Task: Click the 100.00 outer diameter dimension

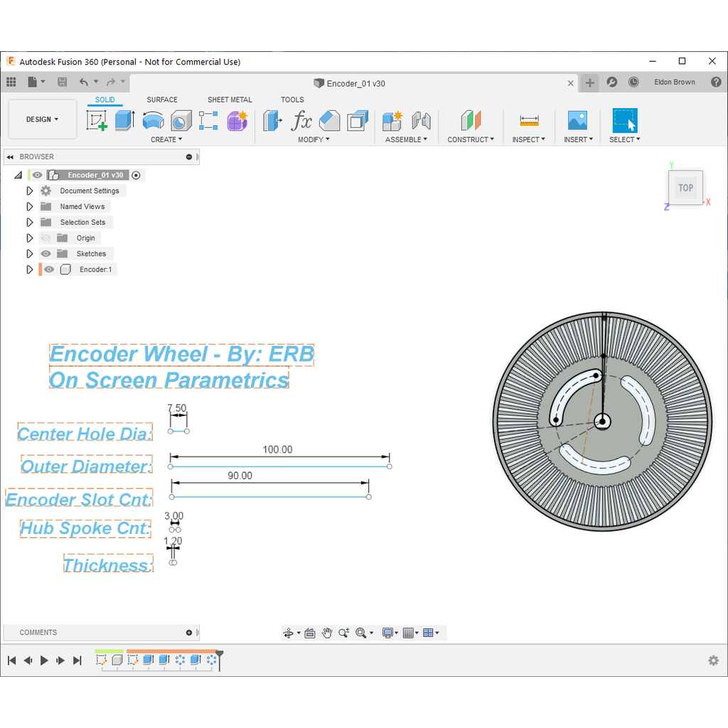Action: point(278,449)
